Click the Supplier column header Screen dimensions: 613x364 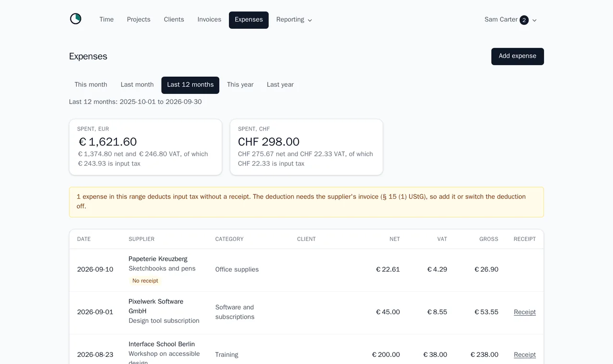tap(142, 239)
